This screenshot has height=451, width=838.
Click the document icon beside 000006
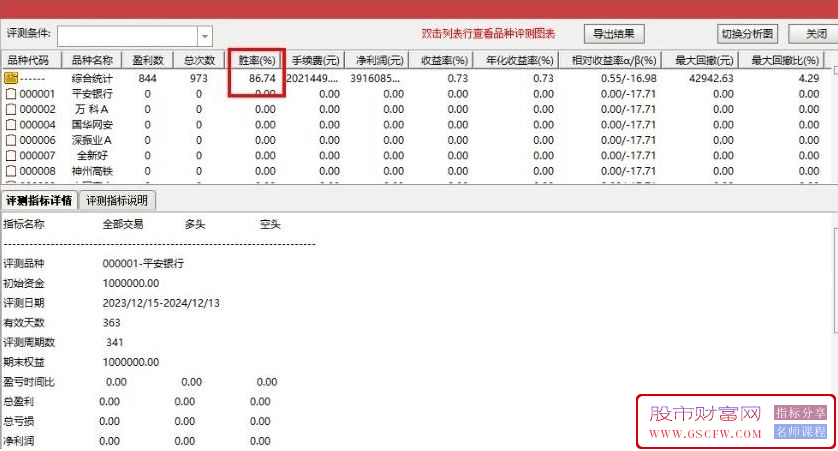(x=11, y=141)
